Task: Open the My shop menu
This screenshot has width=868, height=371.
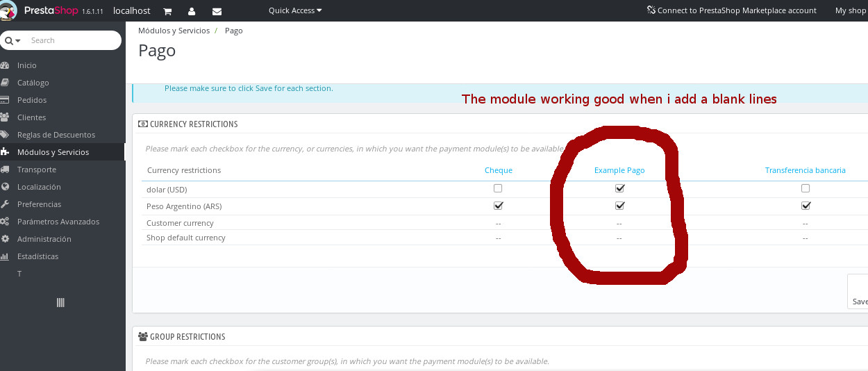Action: pos(851,10)
